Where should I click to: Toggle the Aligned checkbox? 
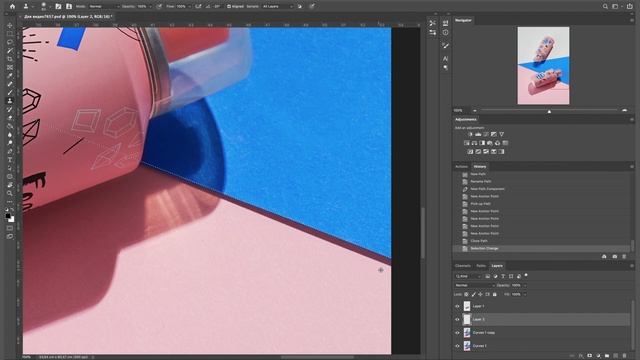[x=229, y=7]
